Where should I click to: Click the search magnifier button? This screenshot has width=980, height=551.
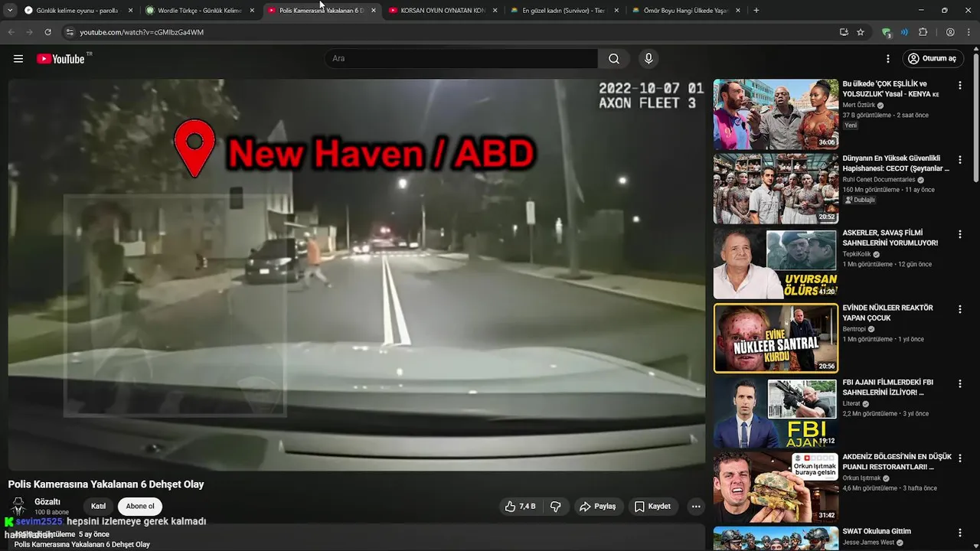pyautogui.click(x=614, y=59)
